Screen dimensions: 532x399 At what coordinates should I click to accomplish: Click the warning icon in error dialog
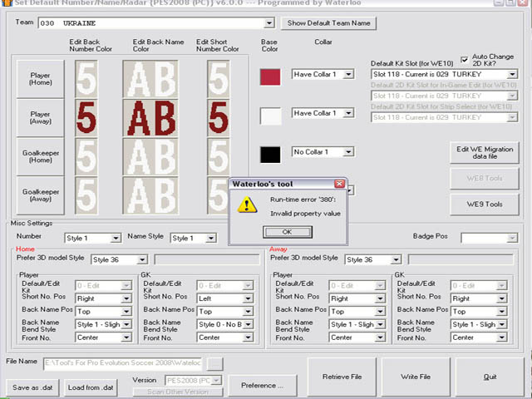[x=247, y=204]
